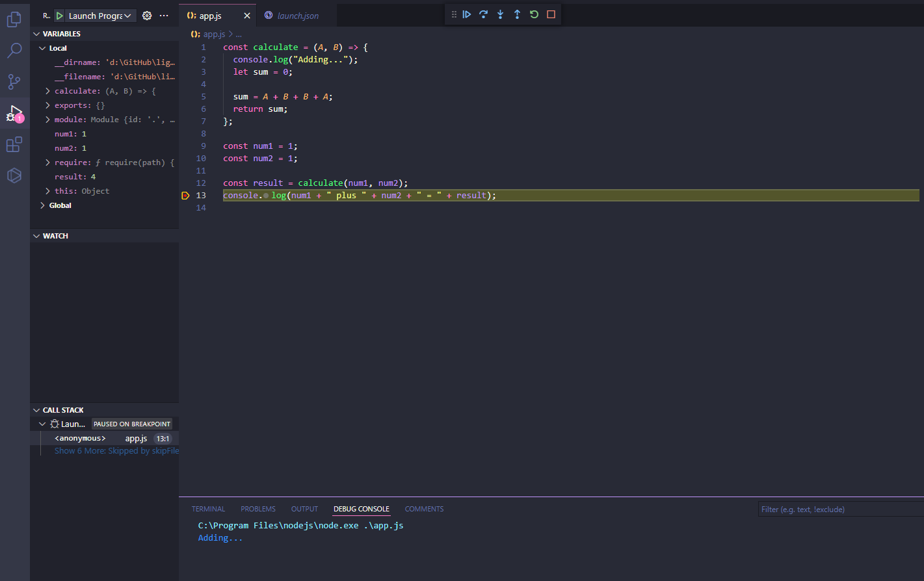This screenshot has width=924, height=581.
Task: Restart the debug session
Action: (534, 14)
